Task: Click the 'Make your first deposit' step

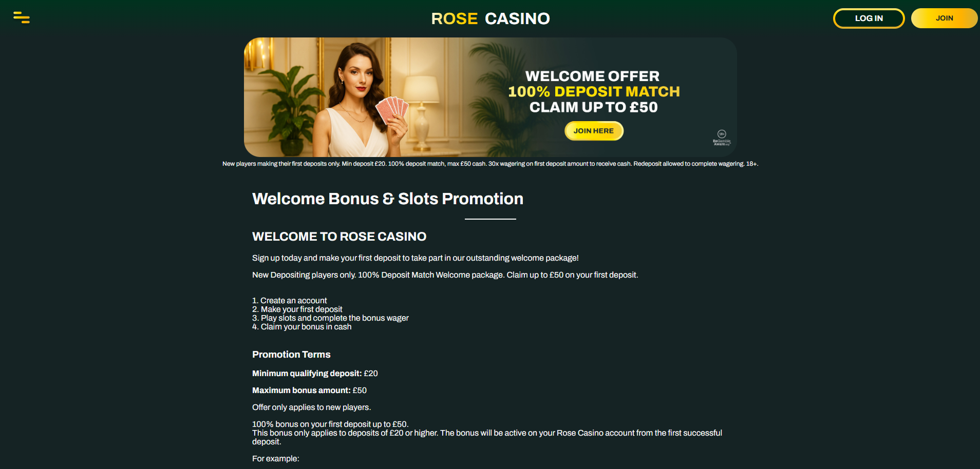Action: click(297, 309)
